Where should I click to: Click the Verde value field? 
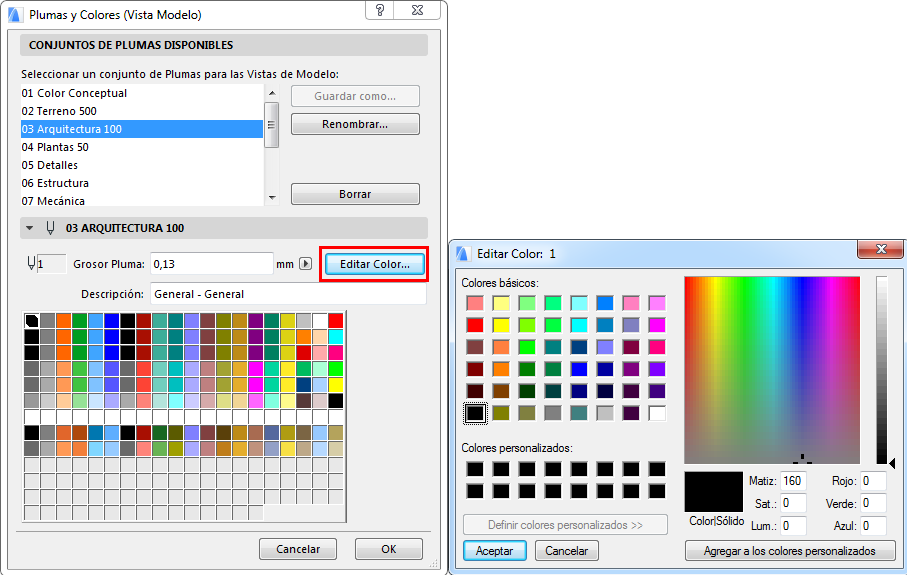[x=873, y=503]
